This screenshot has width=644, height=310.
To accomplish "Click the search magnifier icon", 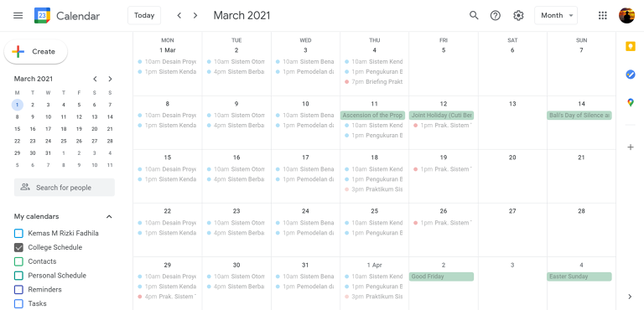I will pos(474,16).
